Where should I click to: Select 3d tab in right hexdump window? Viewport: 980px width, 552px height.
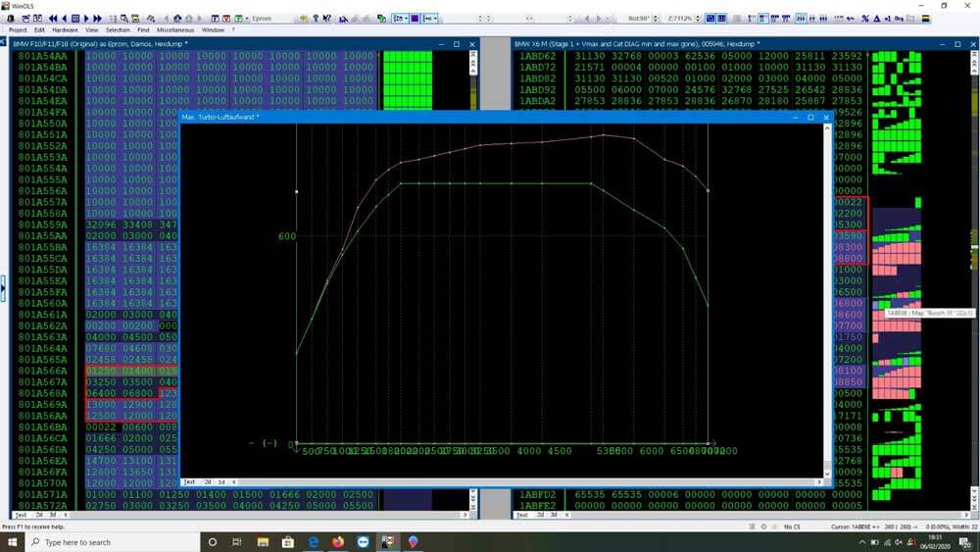553,515
